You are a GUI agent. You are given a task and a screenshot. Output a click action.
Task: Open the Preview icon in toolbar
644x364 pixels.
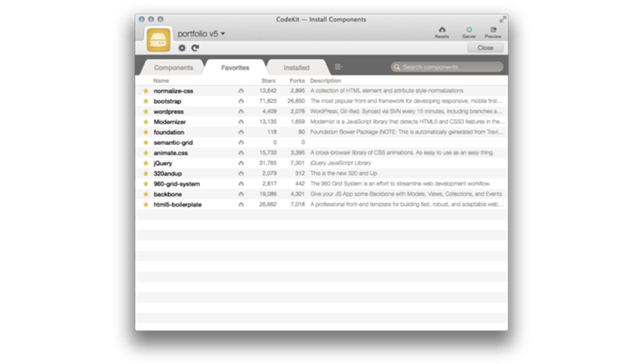tap(492, 30)
